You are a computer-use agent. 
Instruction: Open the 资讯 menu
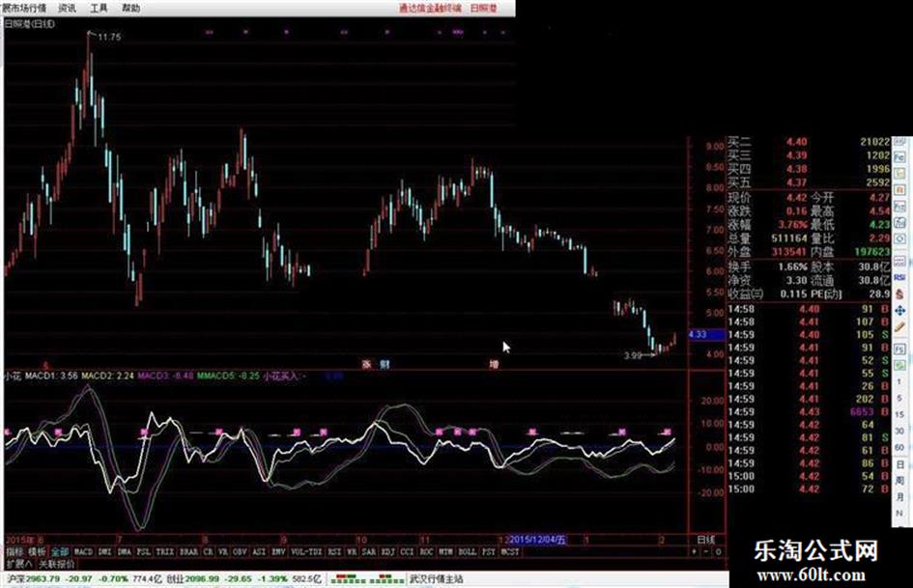pos(68,8)
